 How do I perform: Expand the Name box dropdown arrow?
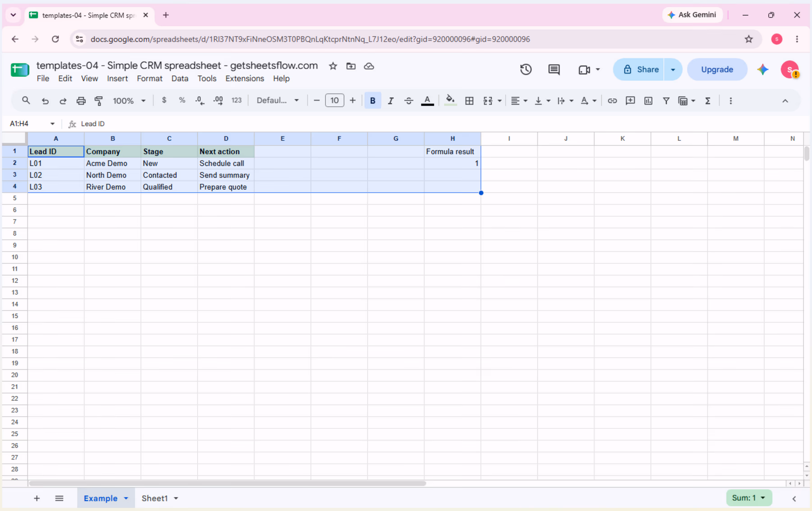(x=52, y=124)
